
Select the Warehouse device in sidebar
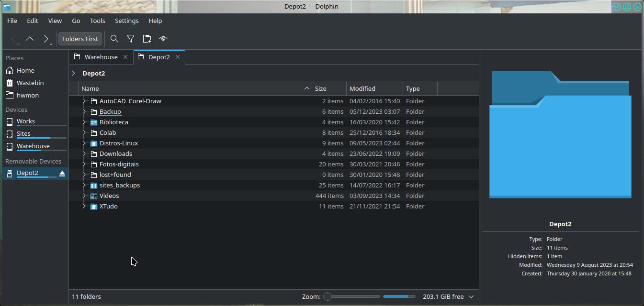pyautogui.click(x=33, y=146)
